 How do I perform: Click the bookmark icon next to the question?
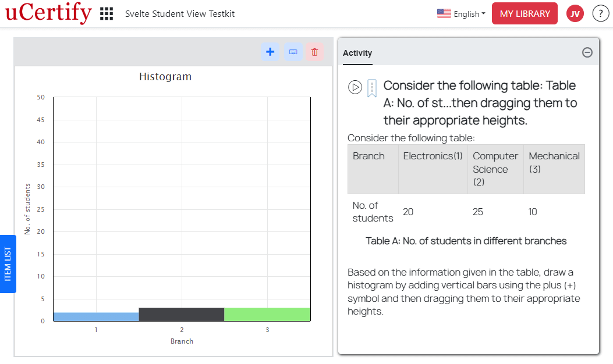(371, 87)
